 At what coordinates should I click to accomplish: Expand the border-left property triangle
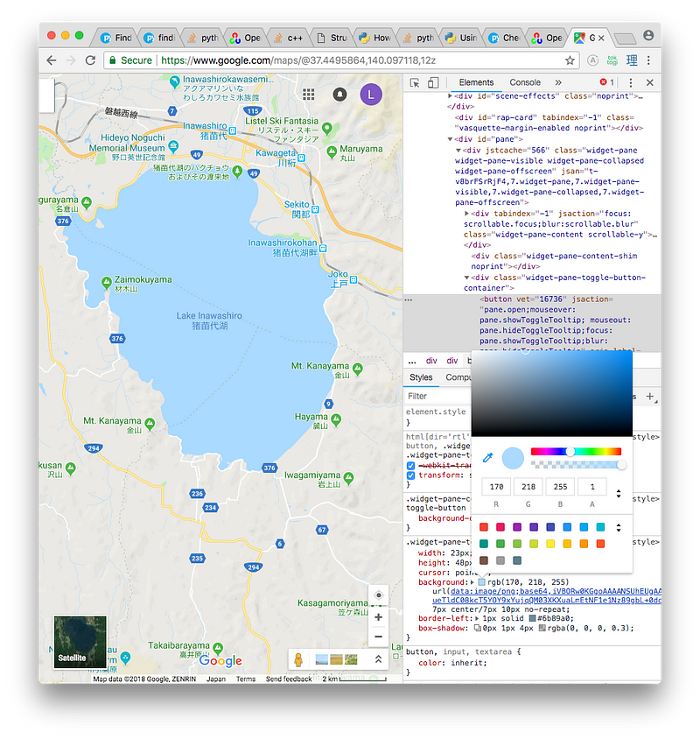[x=477, y=618]
